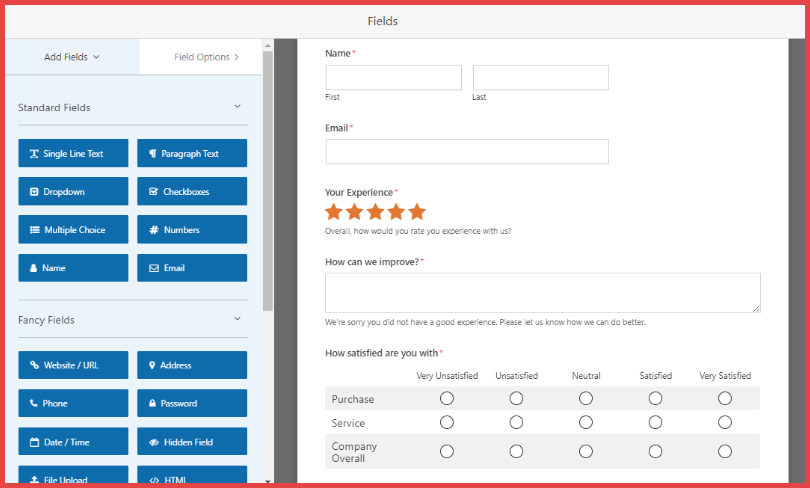Screen dimensions: 810x488
Task: Click the Email input box
Action: coord(467,152)
